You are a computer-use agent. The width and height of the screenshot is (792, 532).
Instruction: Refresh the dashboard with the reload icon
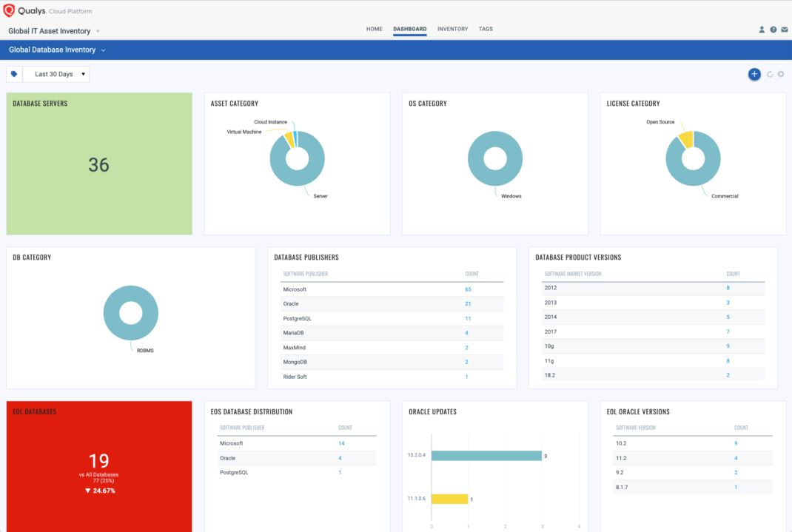click(770, 74)
